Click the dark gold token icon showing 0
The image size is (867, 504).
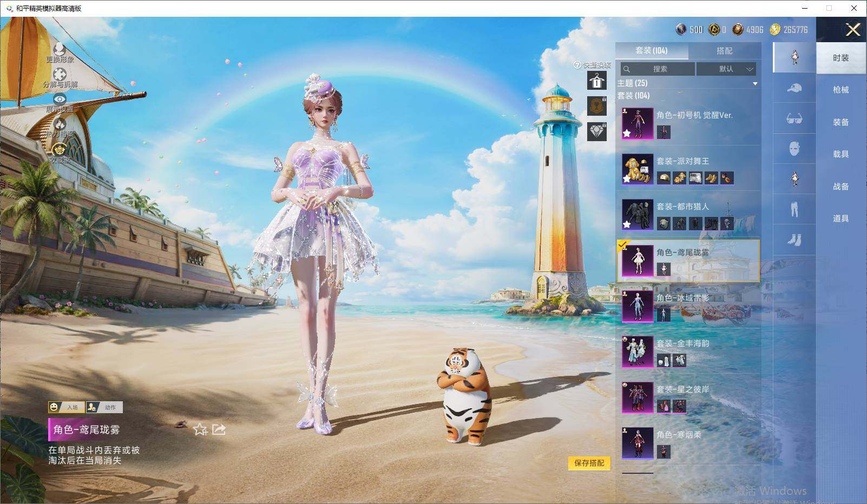[714, 29]
